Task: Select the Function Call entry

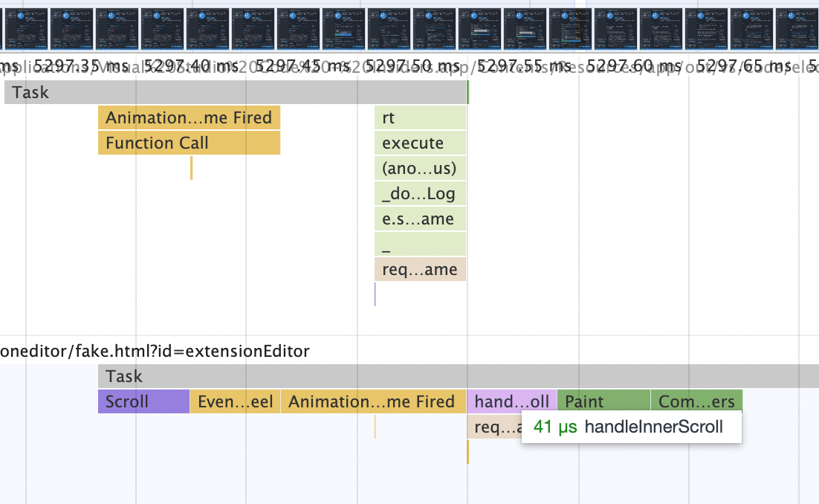Action: tap(189, 143)
